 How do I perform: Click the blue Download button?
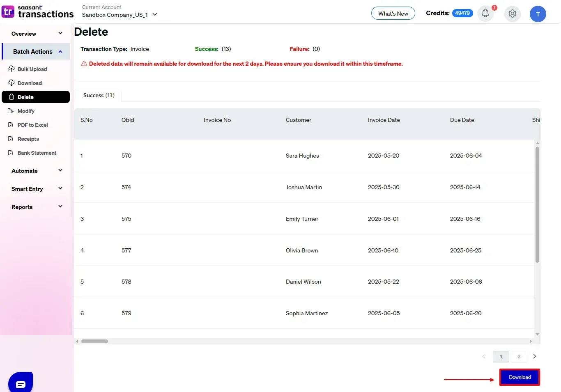pos(520,377)
